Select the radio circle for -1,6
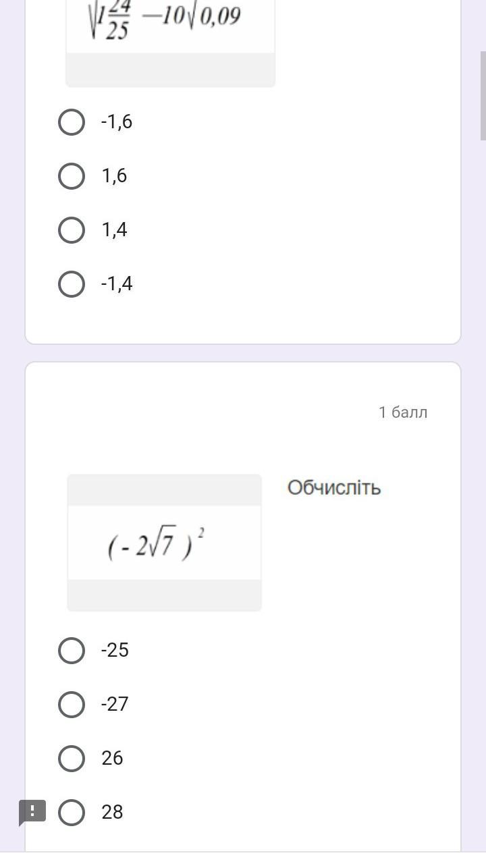The width and height of the screenshot is (486, 868). click(x=72, y=122)
